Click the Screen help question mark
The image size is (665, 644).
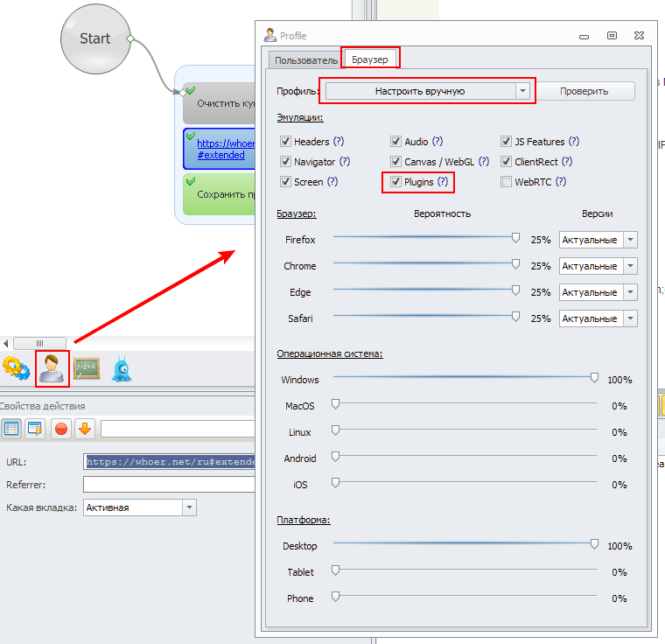(x=332, y=182)
